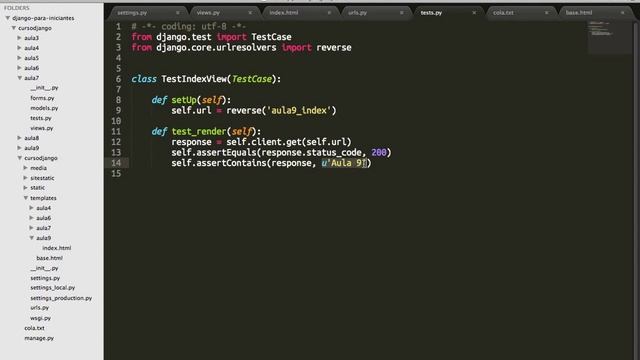The width and height of the screenshot is (640, 360).
Task: Place cursor on the test_render method name
Action: tap(199, 131)
